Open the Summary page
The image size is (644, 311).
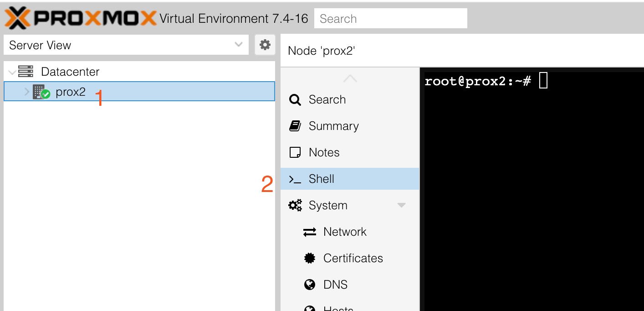350,126
